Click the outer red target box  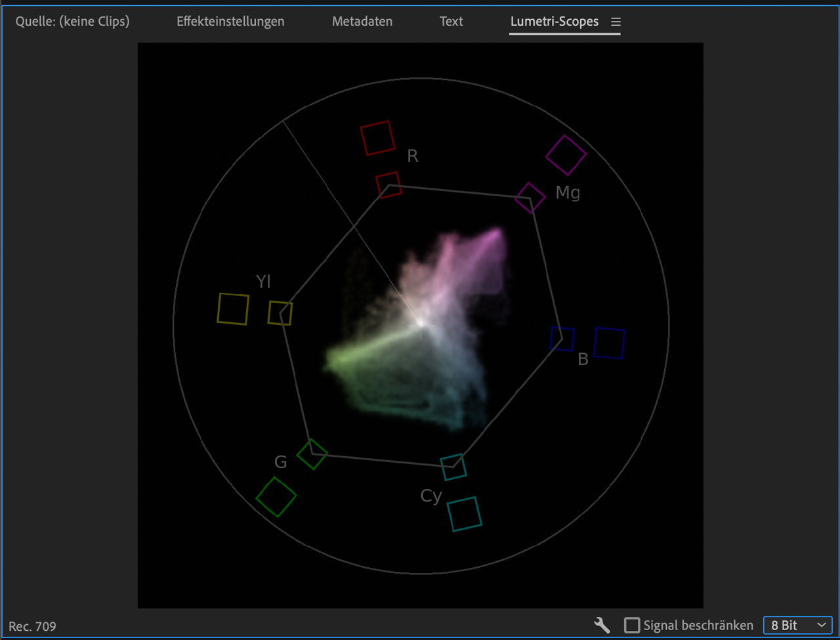coord(377,138)
